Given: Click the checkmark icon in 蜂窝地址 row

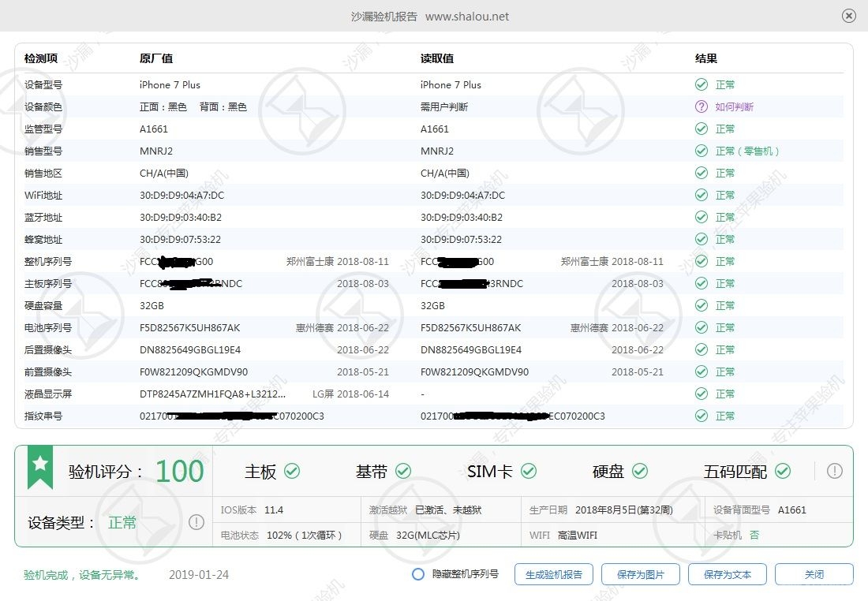Looking at the screenshot, I should click(702, 239).
